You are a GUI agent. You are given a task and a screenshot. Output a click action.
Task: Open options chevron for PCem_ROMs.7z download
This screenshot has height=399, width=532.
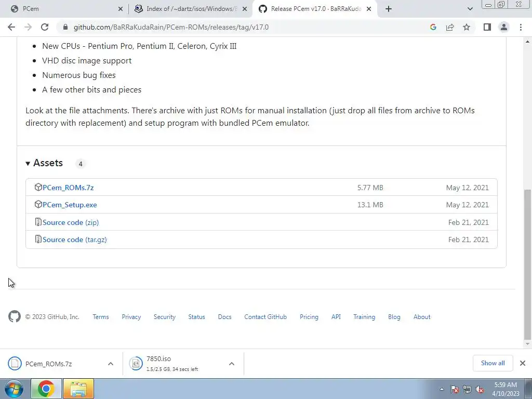[x=111, y=364]
